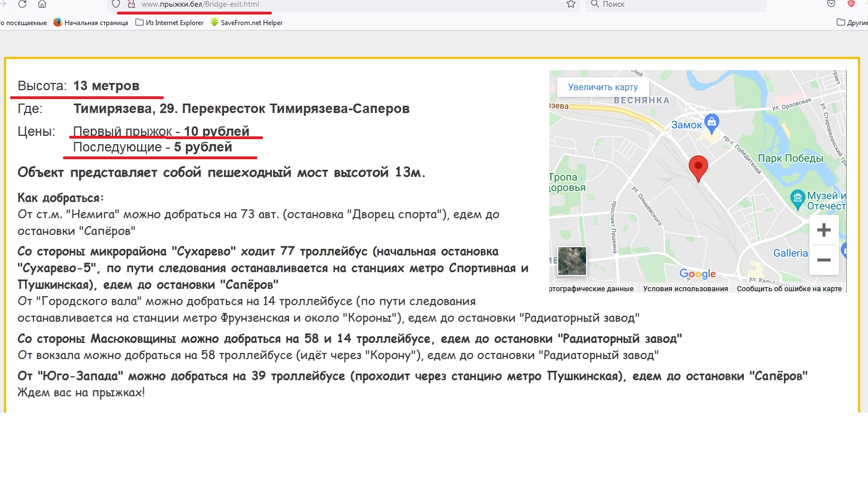Reload the page with the refresh icon
Viewport: 868px width, 481px height.
pyautogui.click(x=22, y=4)
